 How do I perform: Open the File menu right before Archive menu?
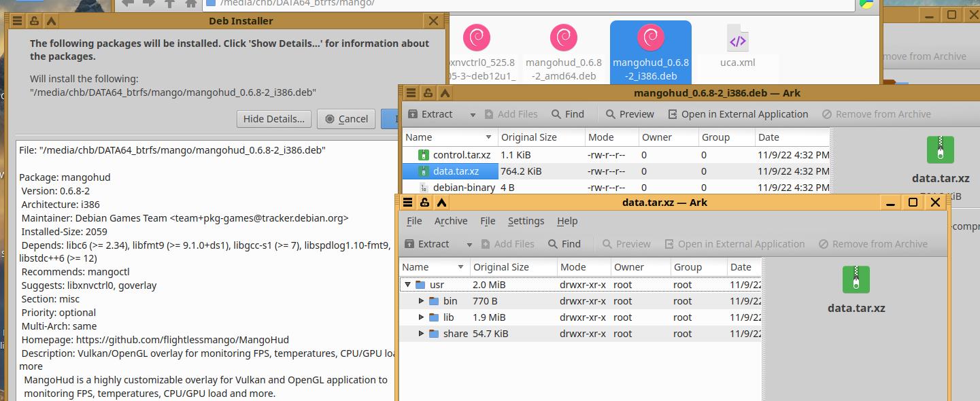tap(414, 221)
